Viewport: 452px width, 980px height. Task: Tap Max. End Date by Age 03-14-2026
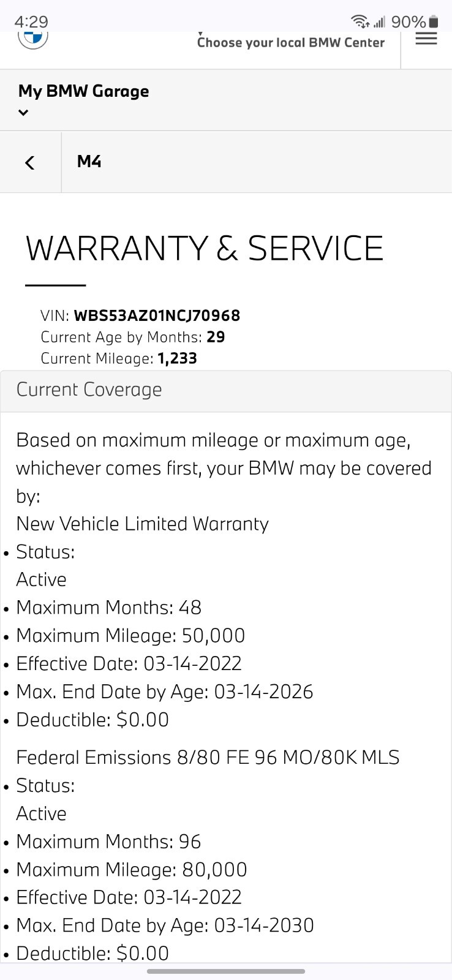pyautogui.click(x=164, y=692)
